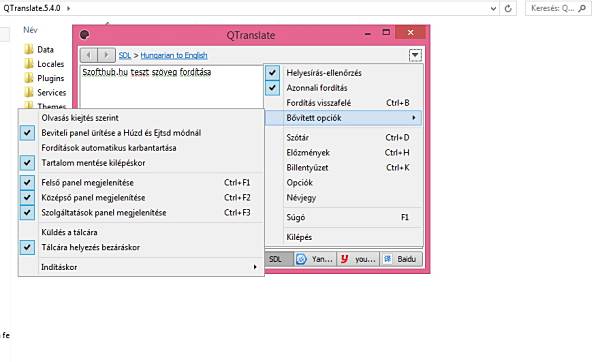Maximize the QTranslate window
Screen dimensions: 600x362
tap(386, 33)
